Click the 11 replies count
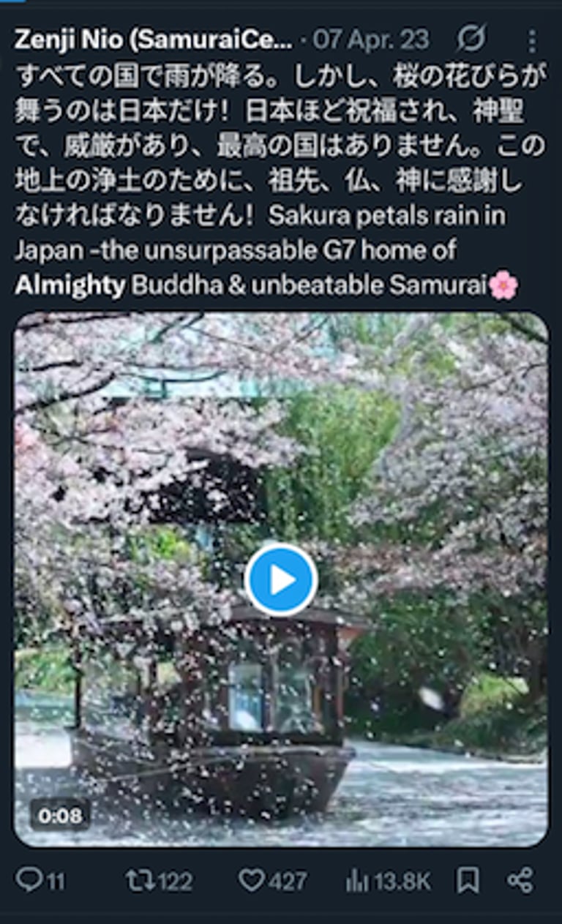The image size is (562, 924). [x=56, y=881]
